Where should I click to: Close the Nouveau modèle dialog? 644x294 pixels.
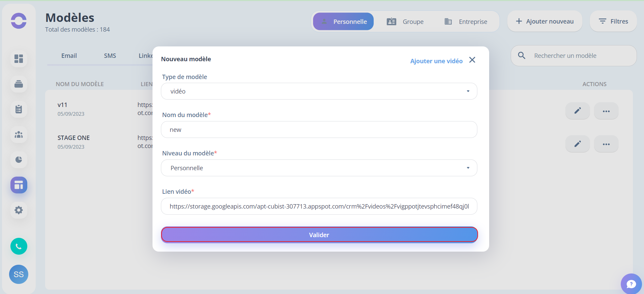[472, 60]
